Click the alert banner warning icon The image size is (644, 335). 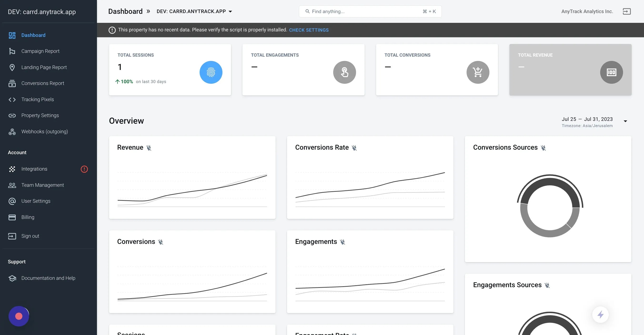click(x=112, y=30)
